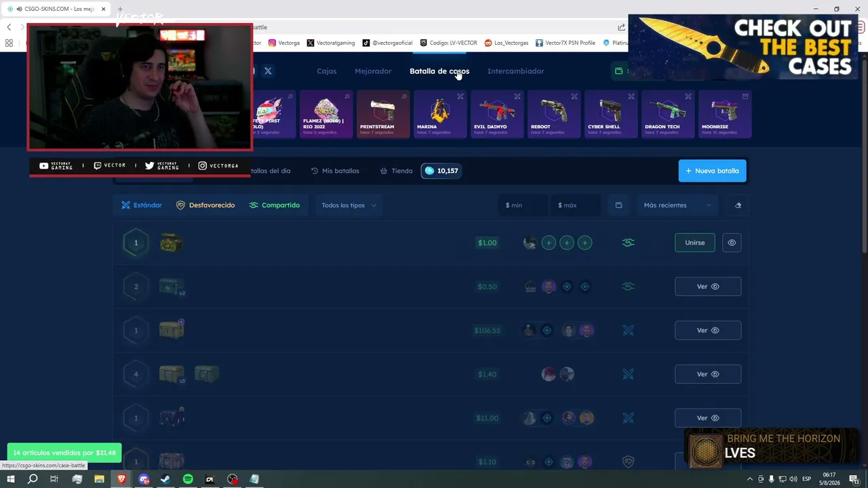Open the X social icon in site header
This screenshot has height=488, width=868.
(268, 71)
